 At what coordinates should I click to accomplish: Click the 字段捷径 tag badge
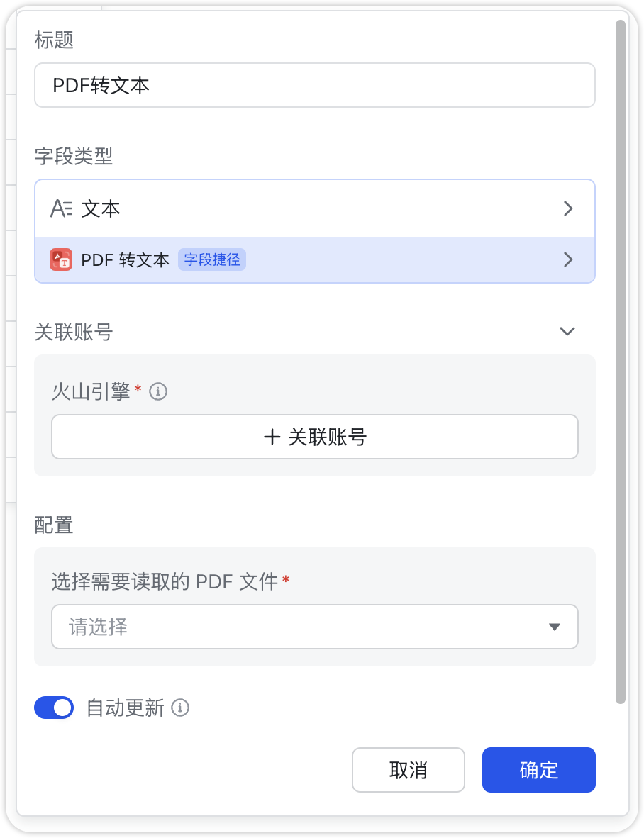pos(211,259)
